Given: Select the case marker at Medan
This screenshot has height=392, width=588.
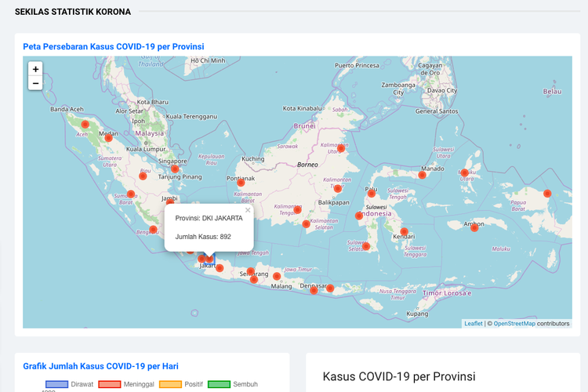Looking at the screenshot, I should coord(108,139).
